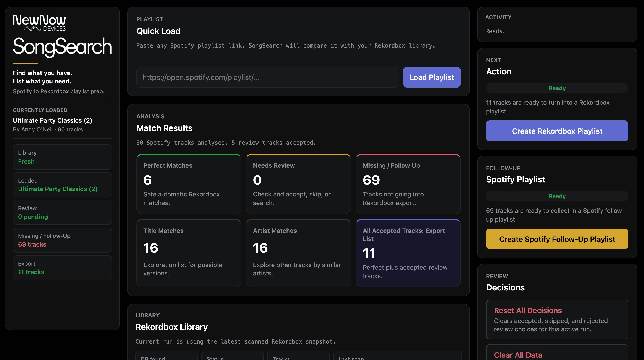Select the Missing / Follow-Up 69 tracks sidebar item
Viewport: 644px width, 360px height.
(x=62, y=240)
